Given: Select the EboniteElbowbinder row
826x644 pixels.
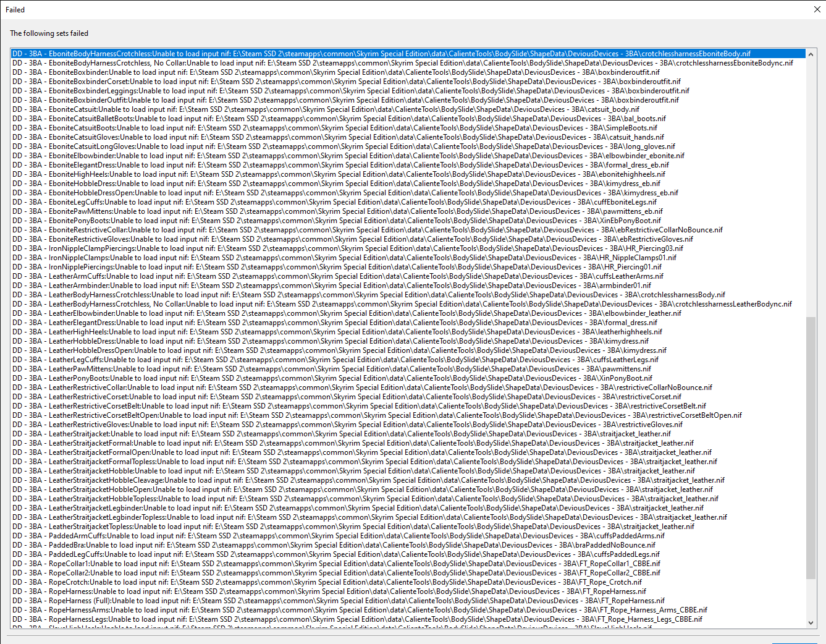Looking at the screenshot, I should [408, 156].
